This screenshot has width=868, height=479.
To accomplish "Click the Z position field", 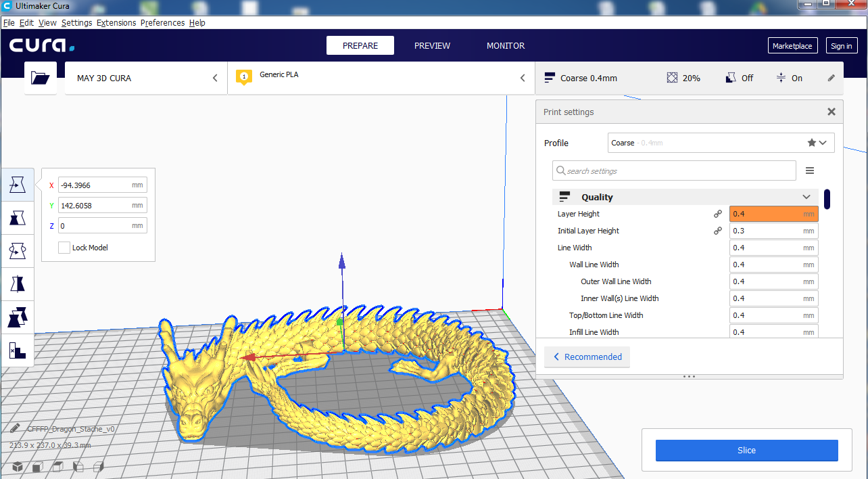I will coord(102,225).
